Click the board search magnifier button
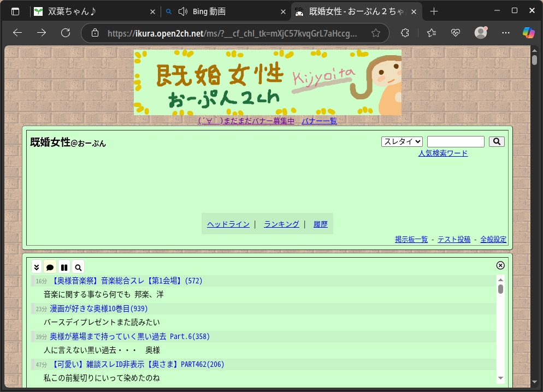The height and width of the screenshot is (392, 543). pos(497,141)
